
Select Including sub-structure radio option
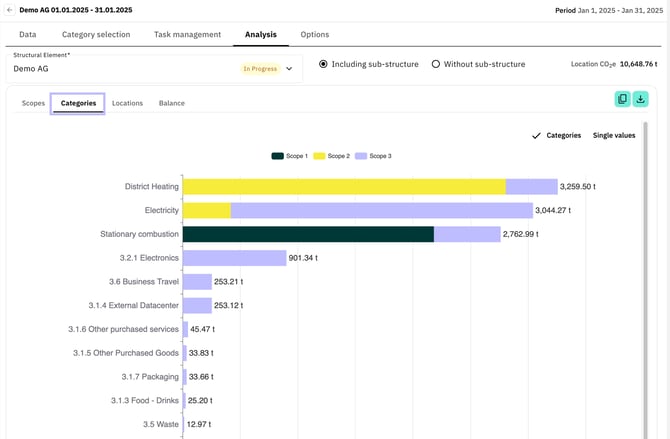[323, 64]
